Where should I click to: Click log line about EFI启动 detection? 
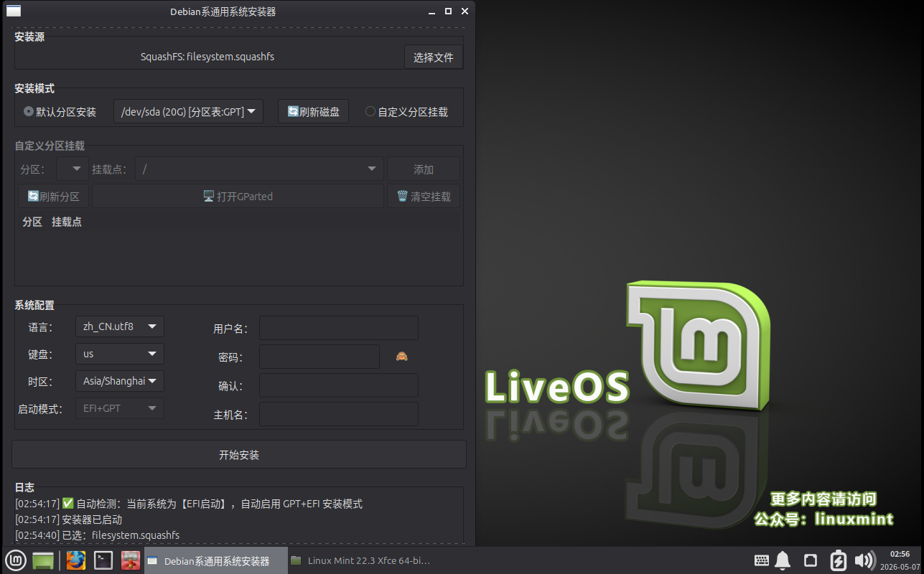click(189, 504)
